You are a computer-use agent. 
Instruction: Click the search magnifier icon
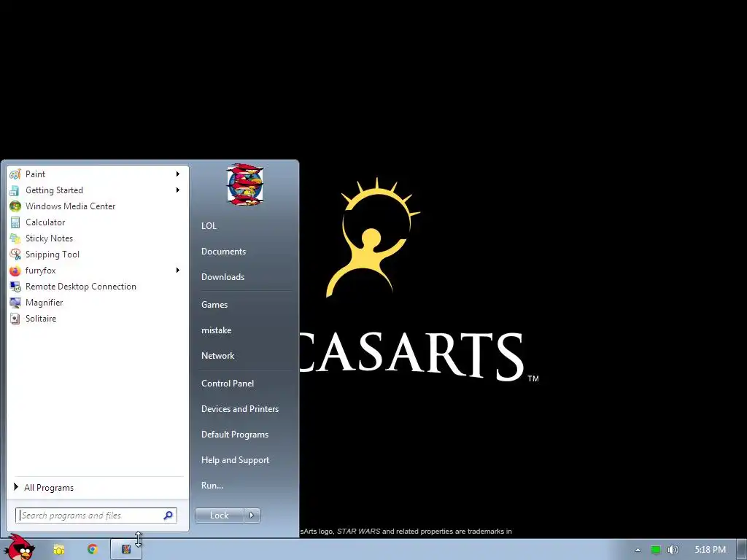(x=168, y=516)
